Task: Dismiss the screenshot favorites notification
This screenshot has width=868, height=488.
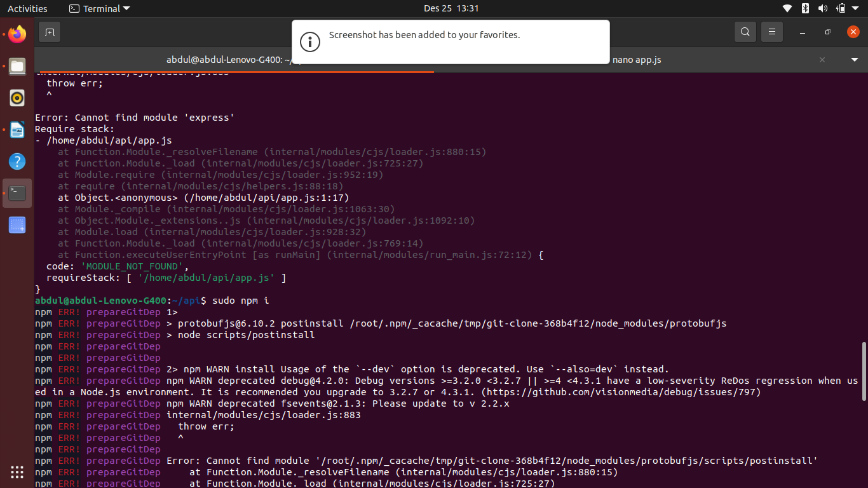Action: 451,42
